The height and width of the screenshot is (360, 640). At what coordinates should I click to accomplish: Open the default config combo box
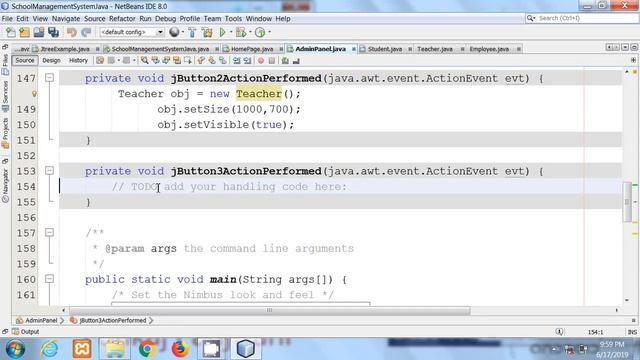pyautogui.click(x=132, y=32)
